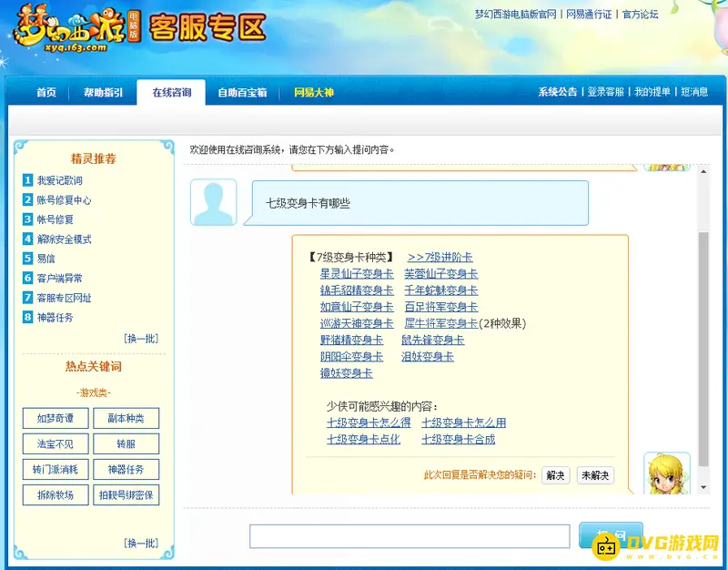Screen dimensions: 728x570
Task: Open the 阴阳伞变身卡 link
Action: (x=351, y=356)
